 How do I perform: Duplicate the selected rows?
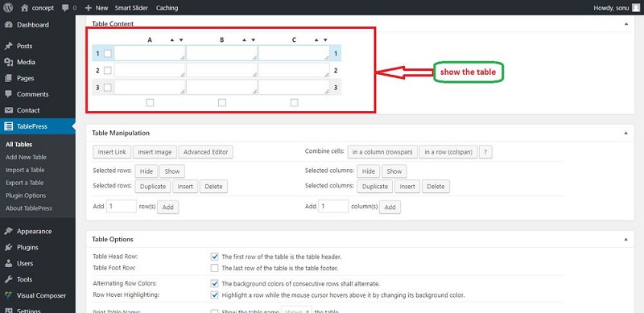pyautogui.click(x=153, y=187)
